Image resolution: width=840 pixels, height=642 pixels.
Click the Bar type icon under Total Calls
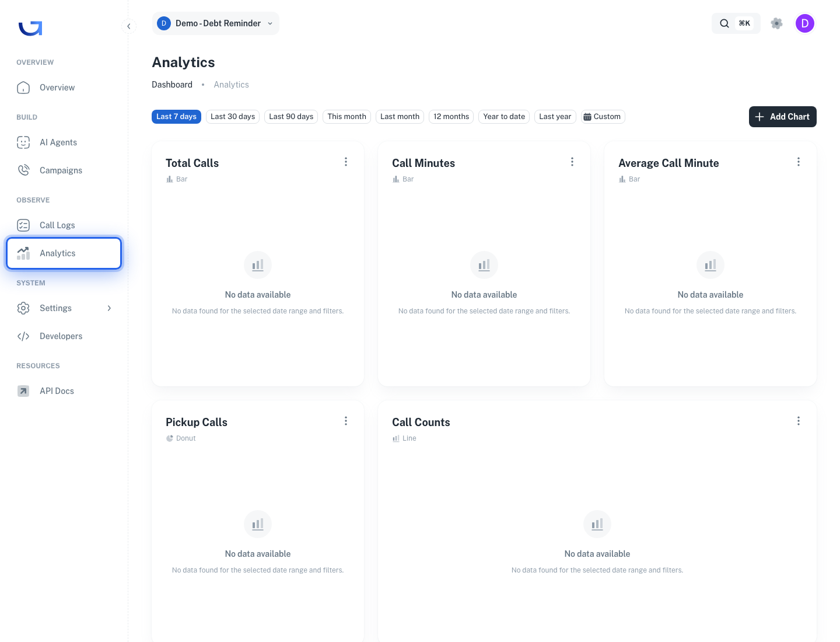(170, 179)
